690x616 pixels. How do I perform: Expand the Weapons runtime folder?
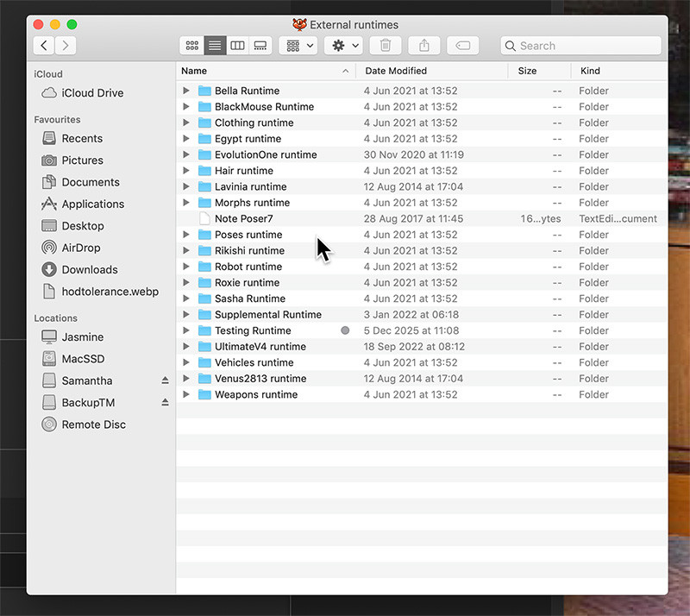186,394
